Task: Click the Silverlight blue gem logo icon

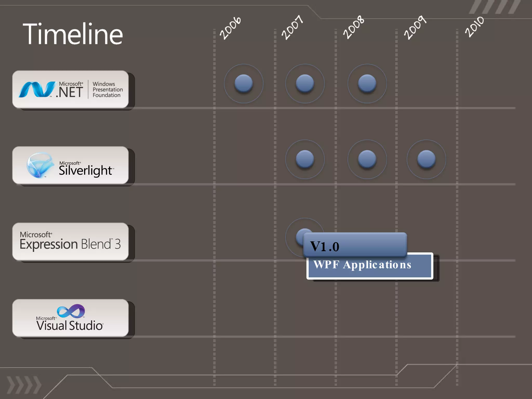Action: [x=40, y=165]
